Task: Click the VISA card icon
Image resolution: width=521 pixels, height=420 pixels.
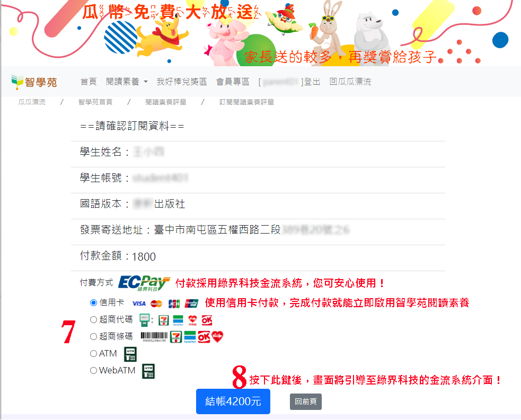Action: point(139,303)
